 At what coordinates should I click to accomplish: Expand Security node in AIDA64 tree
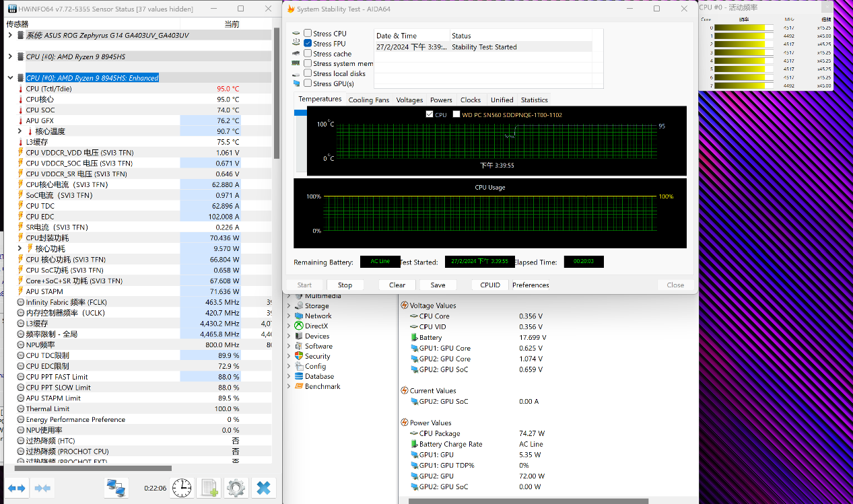click(x=289, y=356)
